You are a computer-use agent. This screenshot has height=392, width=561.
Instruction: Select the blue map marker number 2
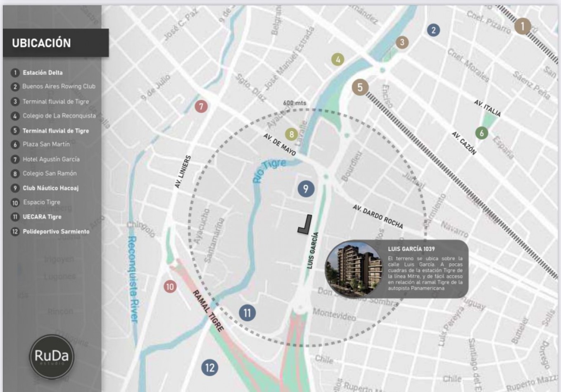coord(433,30)
